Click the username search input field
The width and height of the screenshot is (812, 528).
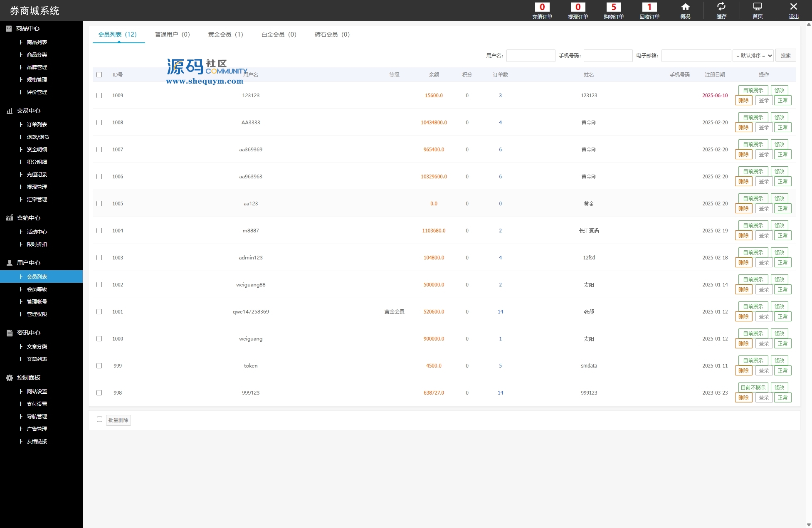tap(531, 55)
